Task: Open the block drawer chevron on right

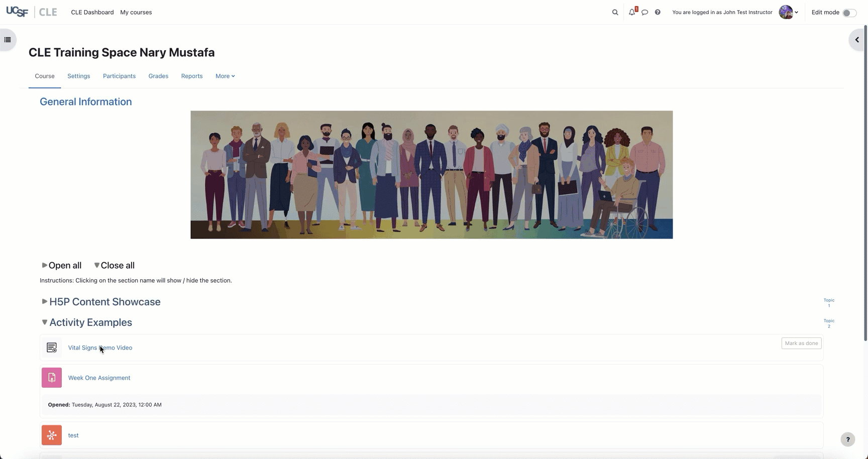Action: click(x=857, y=40)
